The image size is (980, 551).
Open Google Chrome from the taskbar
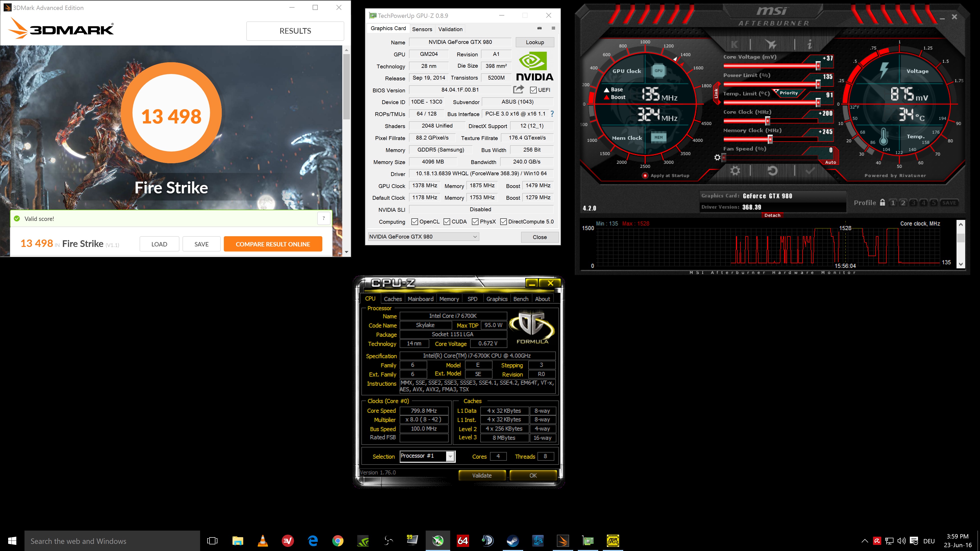338,541
